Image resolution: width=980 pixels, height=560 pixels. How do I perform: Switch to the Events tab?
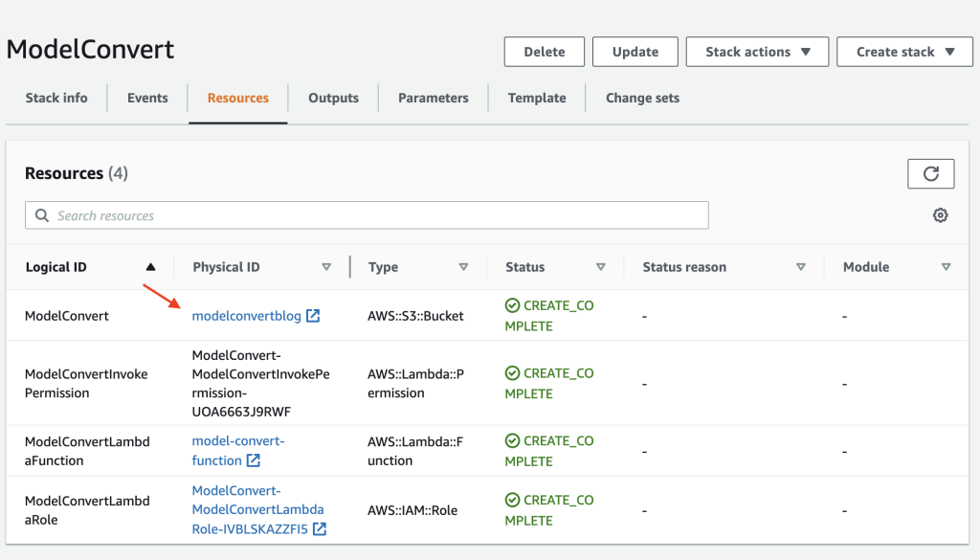(147, 98)
